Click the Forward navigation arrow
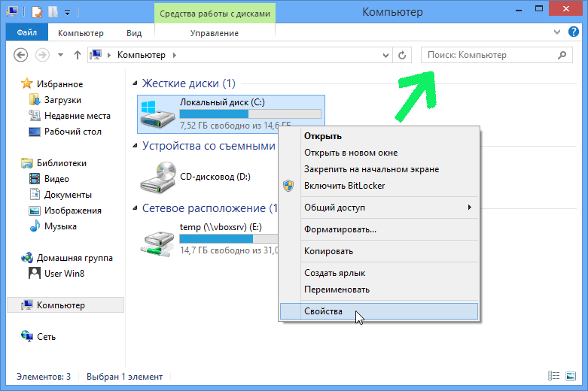This screenshot has width=588, height=391. click(42, 55)
